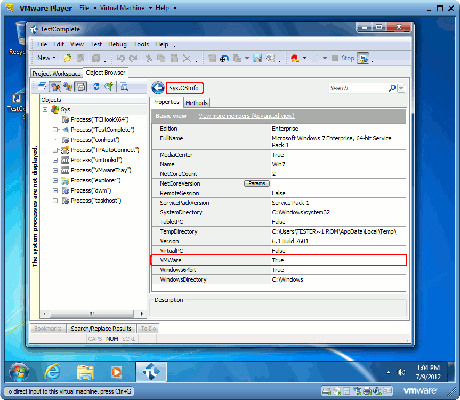The height and width of the screenshot is (400, 460).
Task: Select the TempDirectory property row
Action: coord(279,231)
